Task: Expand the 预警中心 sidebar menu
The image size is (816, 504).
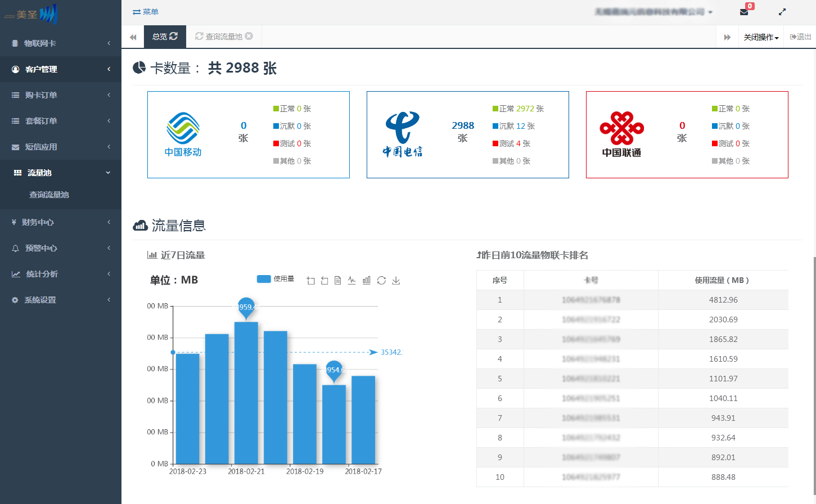Action: click(x=61, y=248)
